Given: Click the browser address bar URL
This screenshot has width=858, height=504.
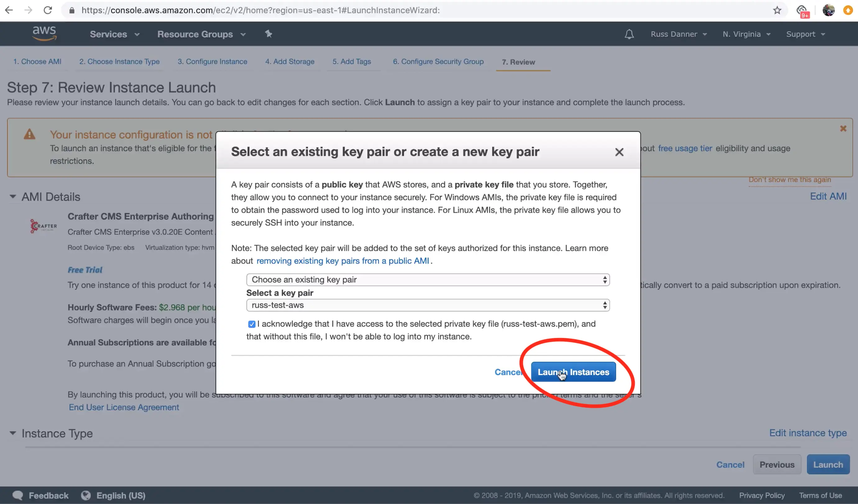Looking at the screenshot, I should tap(260, 10).
